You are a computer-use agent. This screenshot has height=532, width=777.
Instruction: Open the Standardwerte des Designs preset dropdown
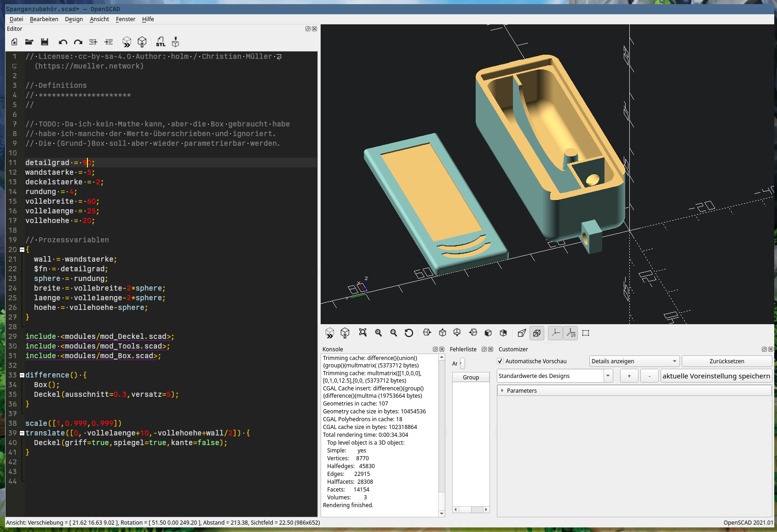[x=555, y=376]
